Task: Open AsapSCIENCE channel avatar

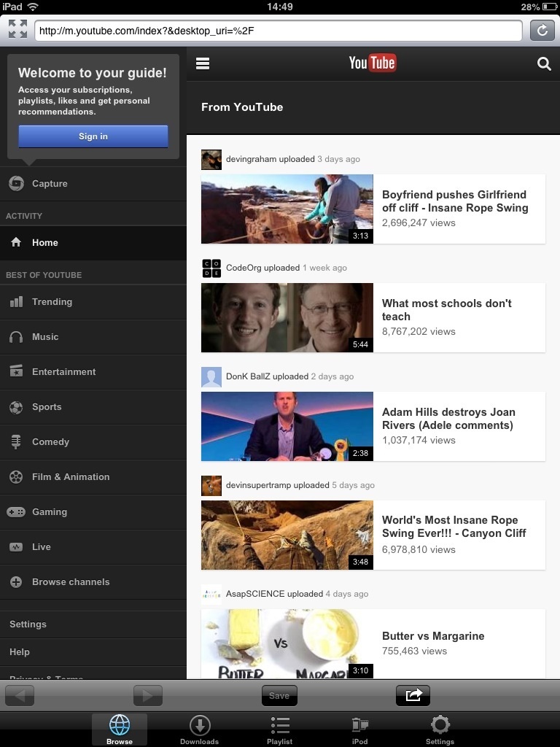Action: click(211, 594)
